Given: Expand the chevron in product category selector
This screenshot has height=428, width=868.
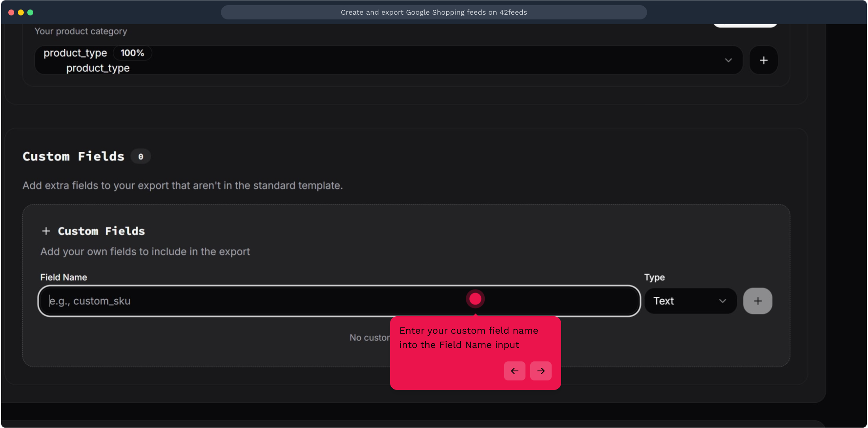Looking at the screenshot, I should tap(728, 60).
